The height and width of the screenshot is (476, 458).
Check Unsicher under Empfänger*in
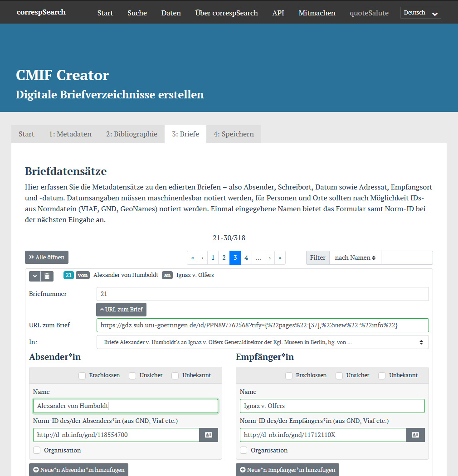point(339,376)
